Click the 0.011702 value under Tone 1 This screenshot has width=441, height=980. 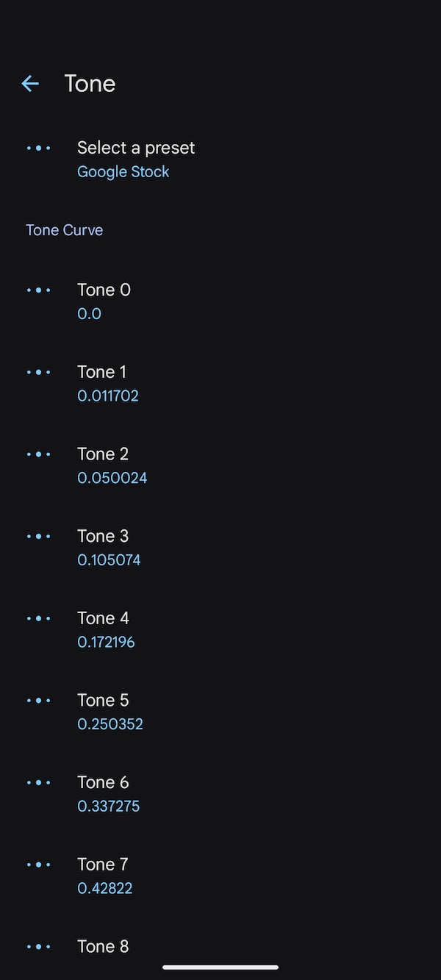pos(107,396)
